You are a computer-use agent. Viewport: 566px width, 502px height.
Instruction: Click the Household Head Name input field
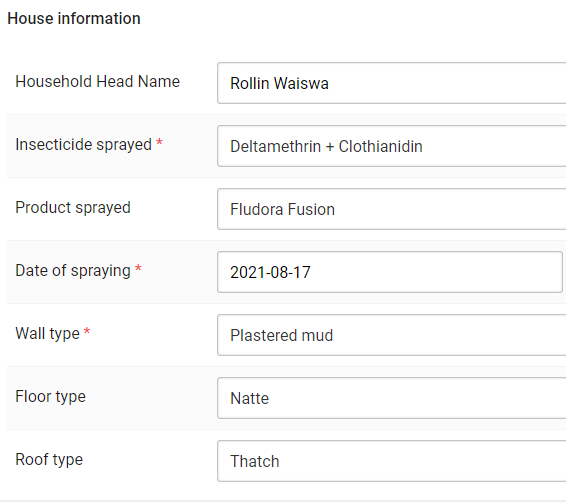click(392, 83)
